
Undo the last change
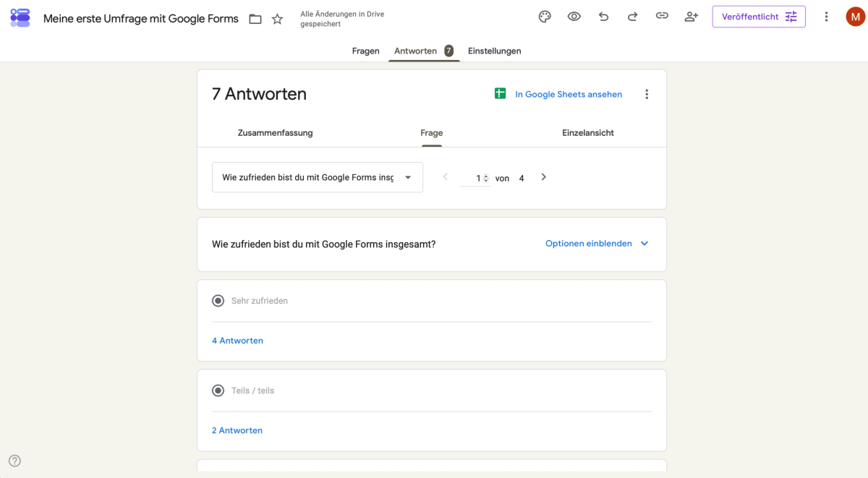(x=603, y=17)
